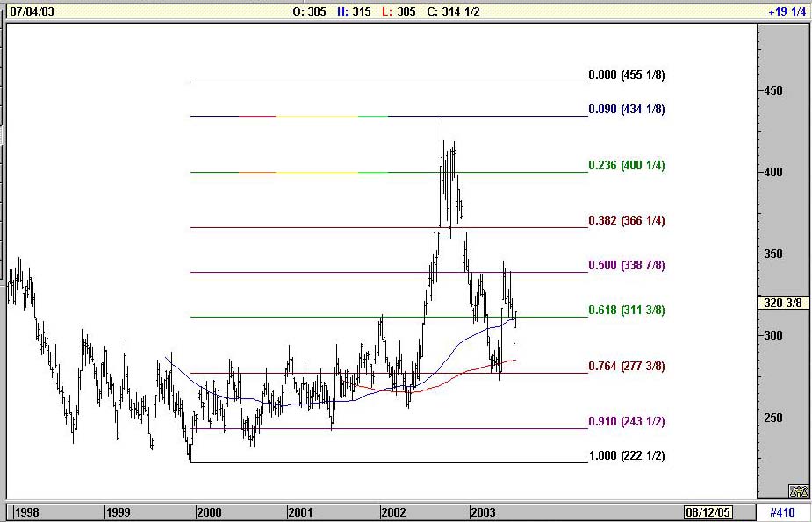The image size is (812, 522).
Task: Click the high value H: 315
Action: point(354,11)
